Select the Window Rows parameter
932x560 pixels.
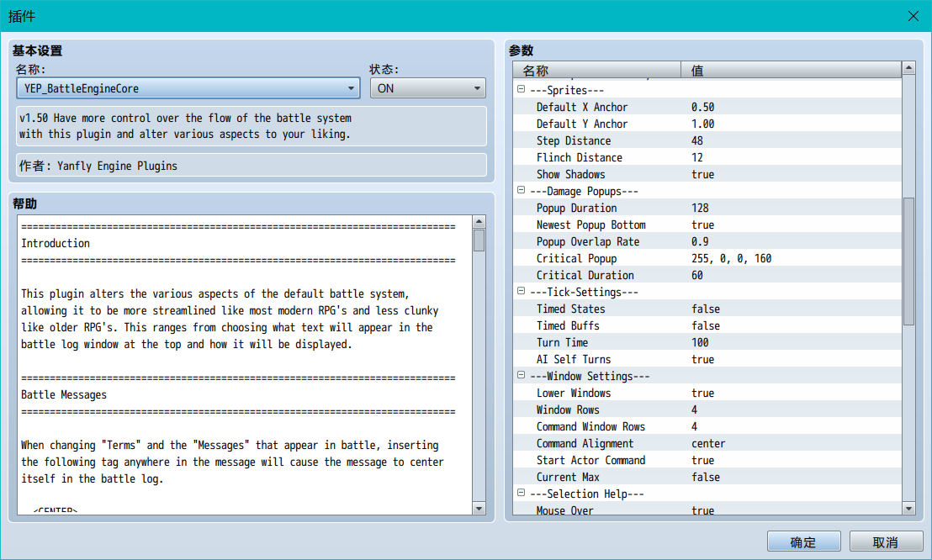tap(707, 409)
